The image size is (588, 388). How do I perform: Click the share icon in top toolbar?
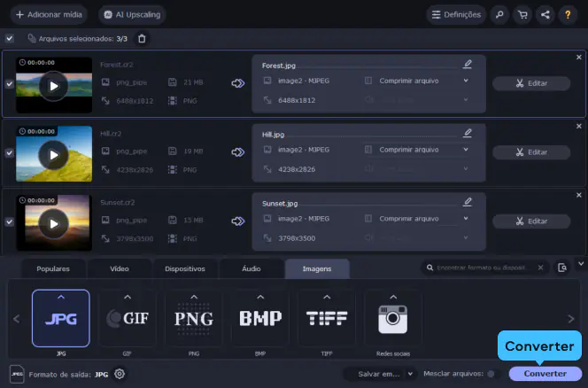tap(545, 14)
